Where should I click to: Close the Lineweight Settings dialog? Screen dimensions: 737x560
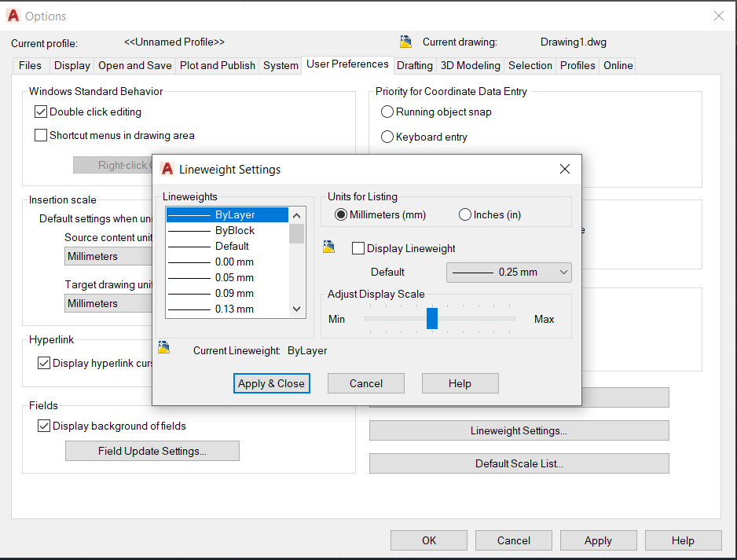pyautogui.click(x=565, y=169)
